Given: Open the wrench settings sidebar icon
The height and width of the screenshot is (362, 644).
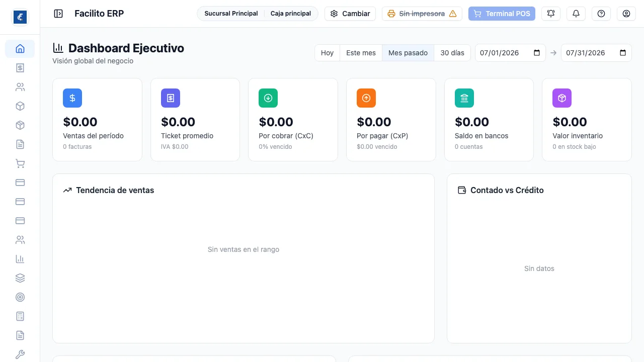Looking at the screenshot, I should 20,354.
